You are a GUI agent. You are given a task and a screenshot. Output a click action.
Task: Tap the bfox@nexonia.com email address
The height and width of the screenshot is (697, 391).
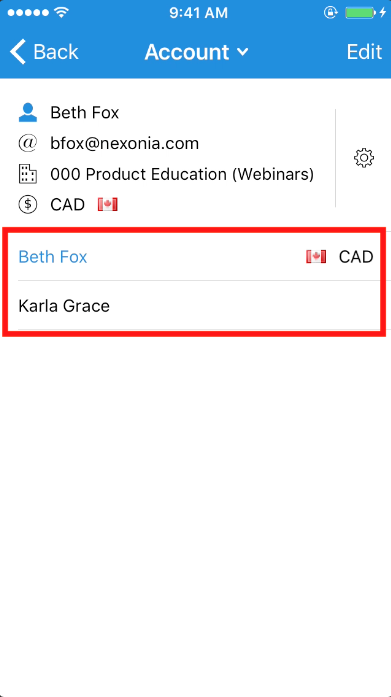click(x=124, y=143)
